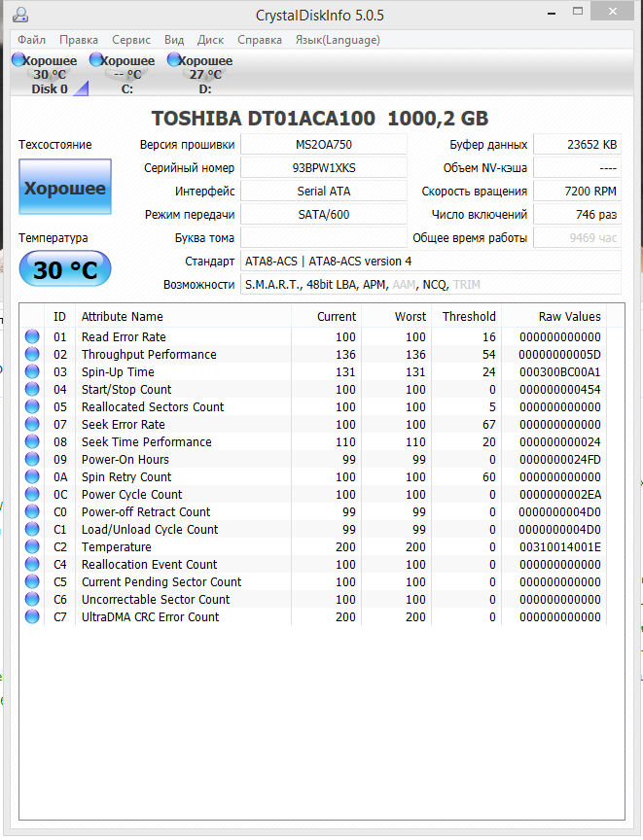Click the 7200 RPM rotation speed field
Screen dimensions: 643x840
tap(578, 192)
